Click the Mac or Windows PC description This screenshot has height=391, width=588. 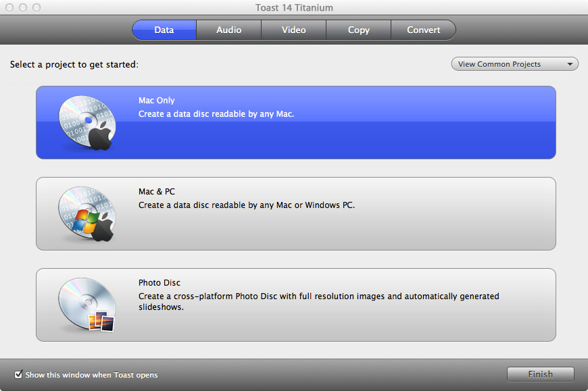pyautogui.click(x=247, y=205)
